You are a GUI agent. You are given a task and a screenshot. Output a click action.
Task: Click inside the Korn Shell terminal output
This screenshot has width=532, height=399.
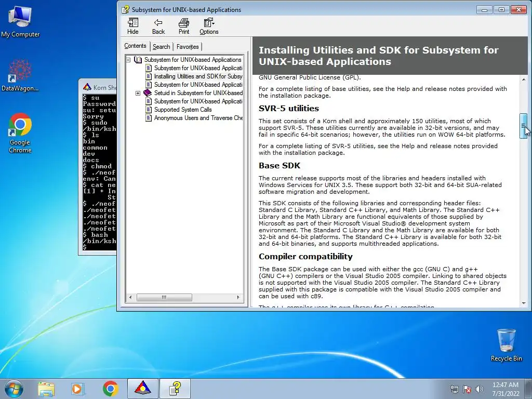(x=99, y=172)
